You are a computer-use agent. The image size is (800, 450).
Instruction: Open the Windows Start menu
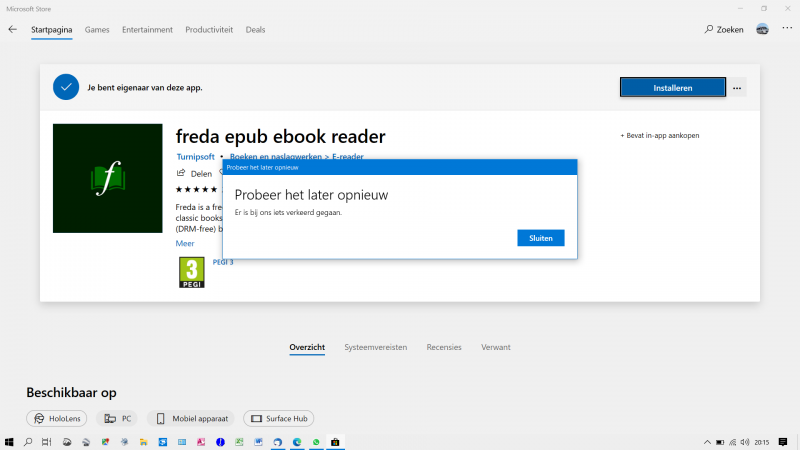[x=9, y=442]
